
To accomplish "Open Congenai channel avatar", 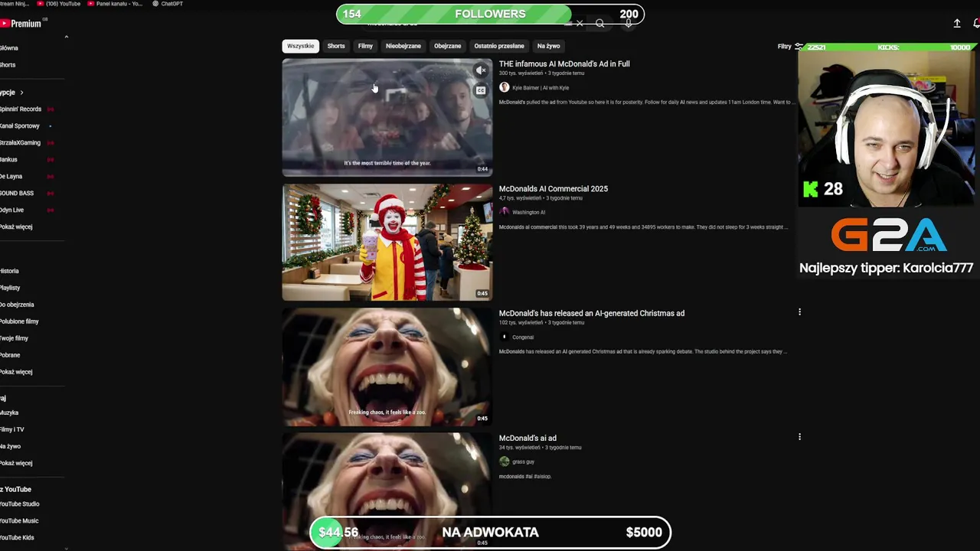I will pyautogui.click(x=504, y=337).
